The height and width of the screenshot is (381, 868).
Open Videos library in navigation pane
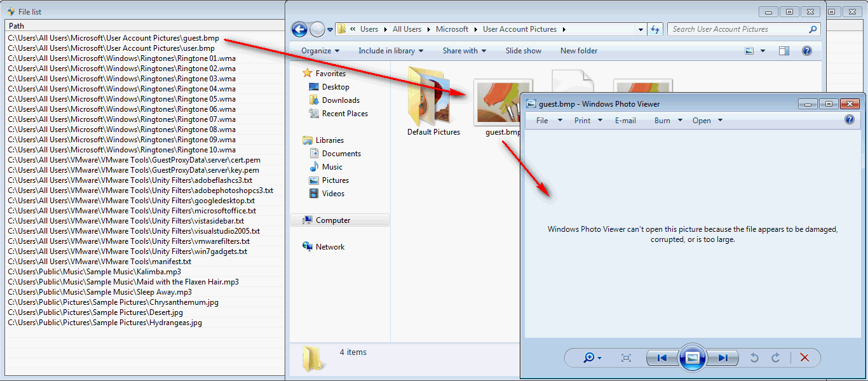tap(333, 194)
